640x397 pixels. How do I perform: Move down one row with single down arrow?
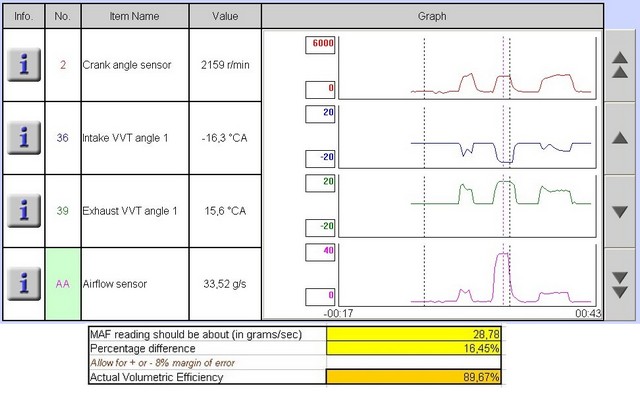(x=620, y=211)
